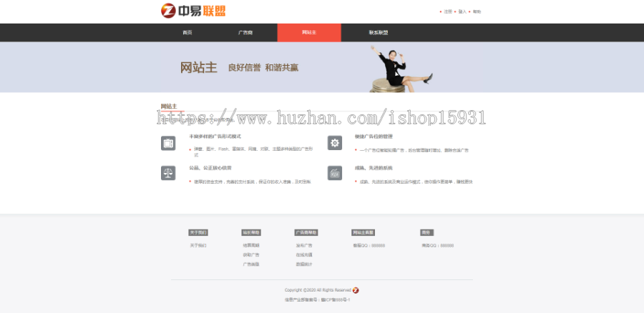Click the Flash ad types description text
644x313 pixels.
253,151
